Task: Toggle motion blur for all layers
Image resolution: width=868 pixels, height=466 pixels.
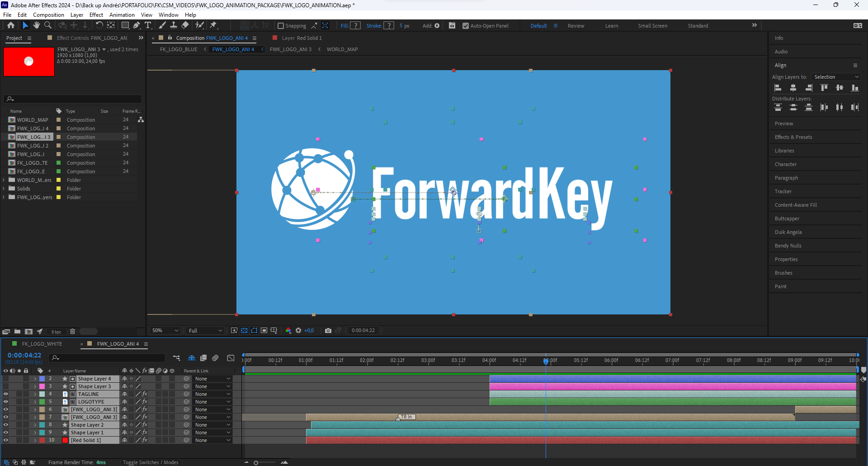Action: [215, 358]
